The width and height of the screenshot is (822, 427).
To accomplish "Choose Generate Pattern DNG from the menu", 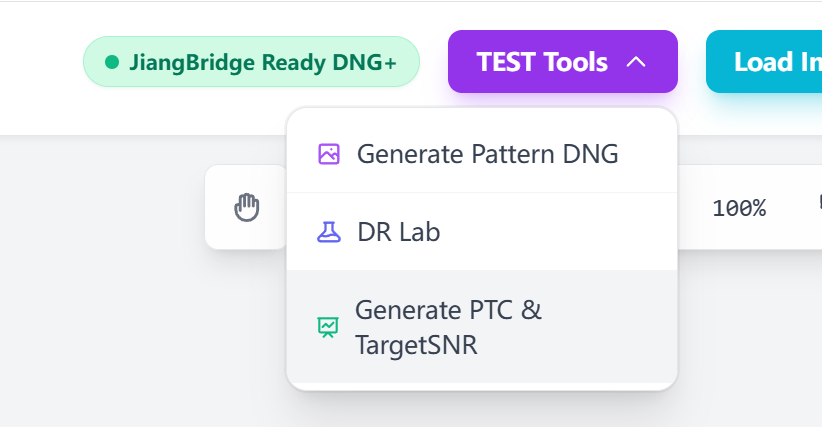I will (486, 154).
